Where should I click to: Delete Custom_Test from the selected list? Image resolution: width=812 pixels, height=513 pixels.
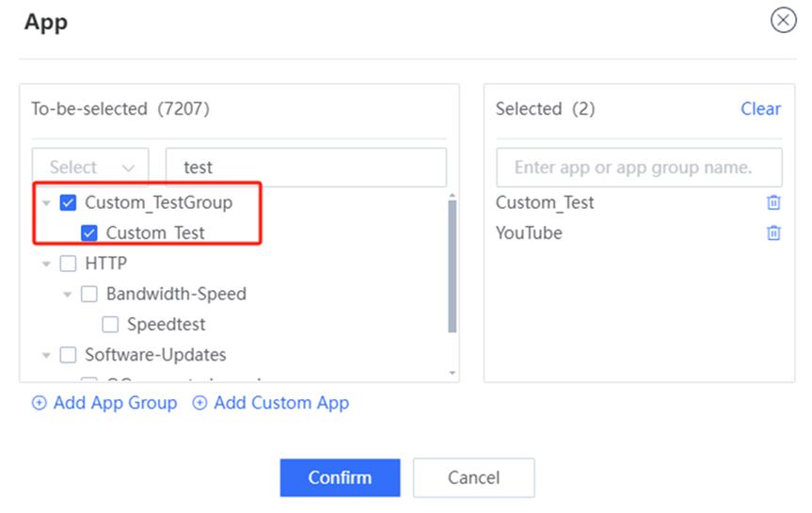pos(772,202)
